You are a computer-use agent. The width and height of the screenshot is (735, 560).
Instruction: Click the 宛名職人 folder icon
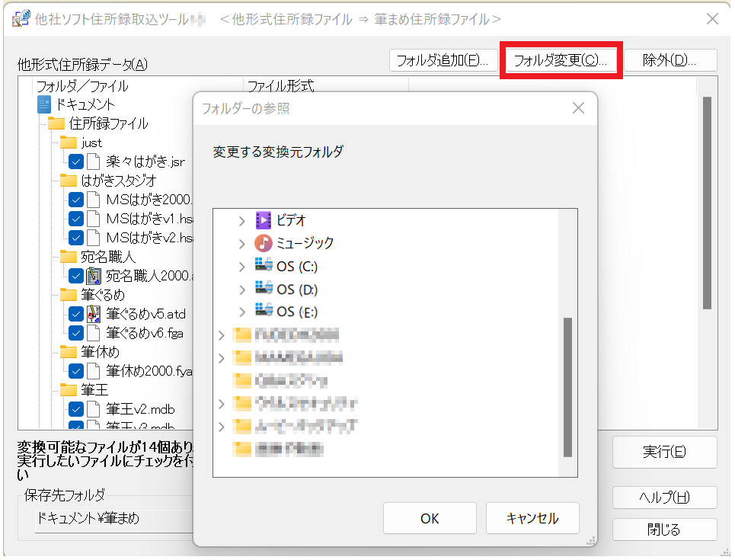pos(69,257)
